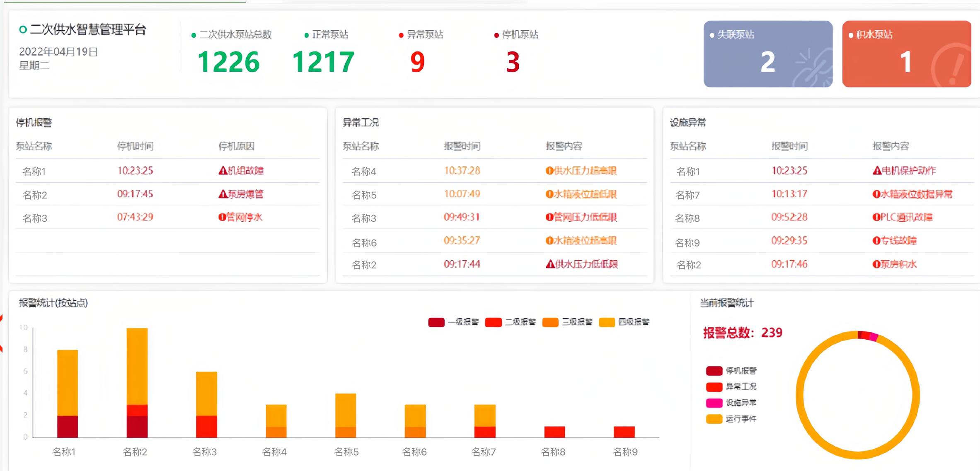This screenshot has height=471, width=980.
Task: Click the alert icon beside PLC通讯故障
Action: point(876,217)
